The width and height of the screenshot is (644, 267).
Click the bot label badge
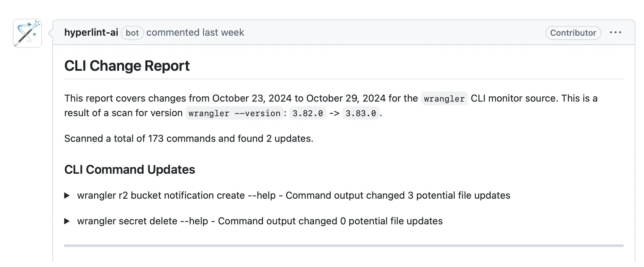coord(132,33)
